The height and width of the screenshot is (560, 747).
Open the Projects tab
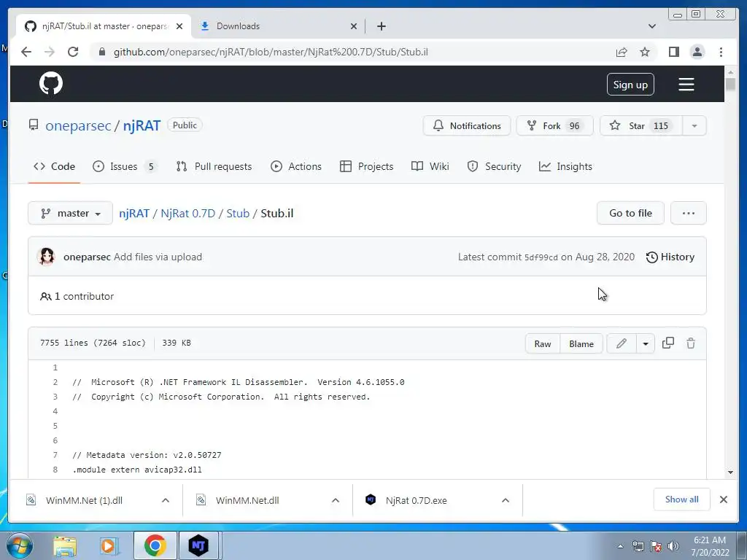click(366, 166)
